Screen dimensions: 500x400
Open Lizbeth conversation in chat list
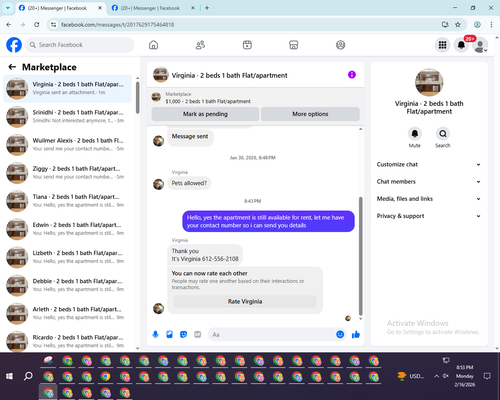pos(67,257)
